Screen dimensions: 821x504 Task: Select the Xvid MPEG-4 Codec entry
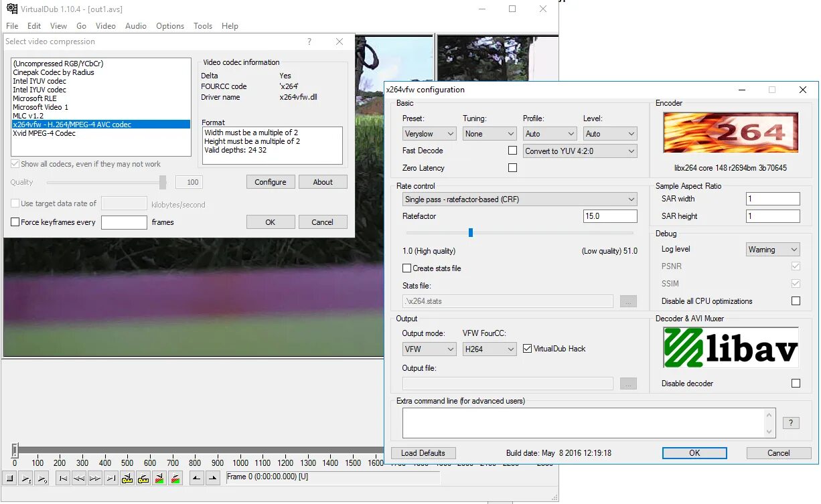click(101, 133)
